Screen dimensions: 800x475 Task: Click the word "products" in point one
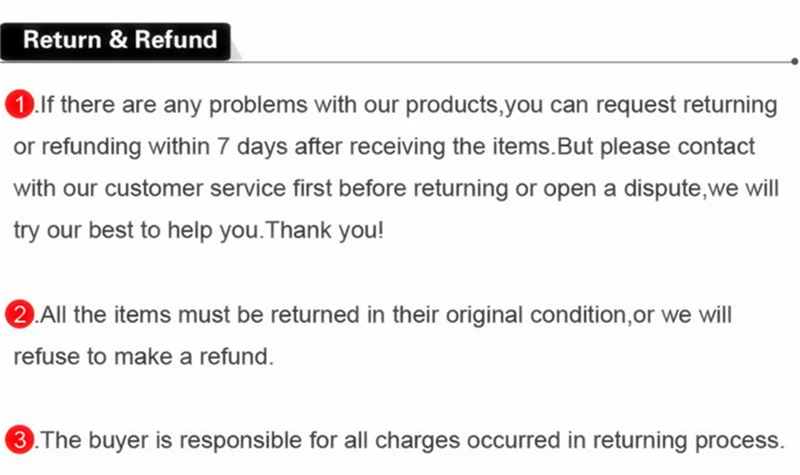click(x=451, y=105)
